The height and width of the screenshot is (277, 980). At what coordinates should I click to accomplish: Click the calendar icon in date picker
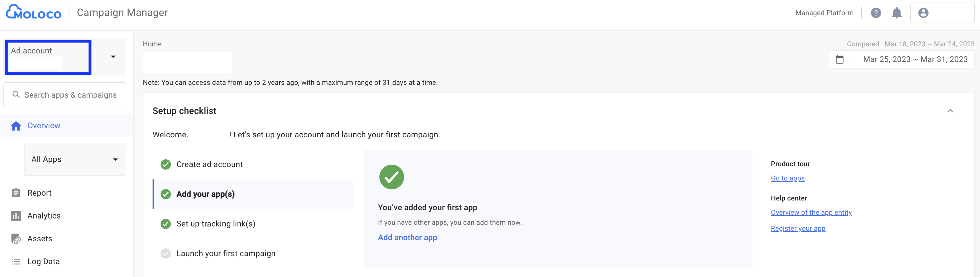(x=840, y=60)
